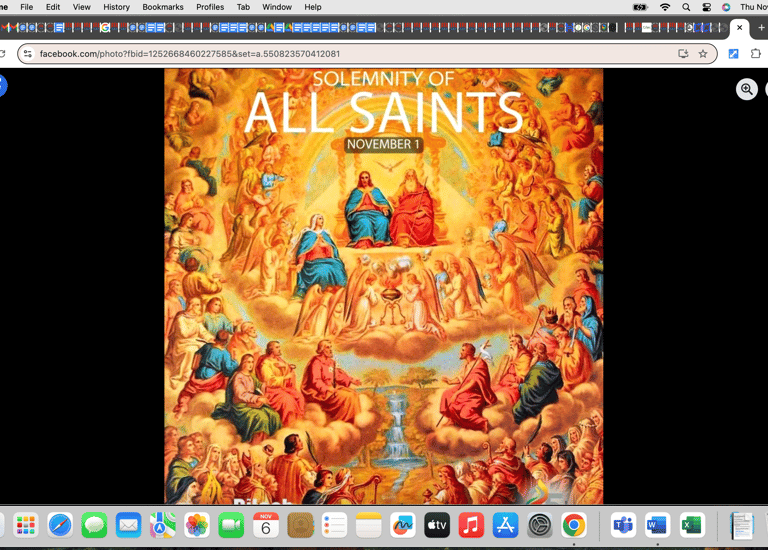Launch Safari from the Dock

tap(60, 525)
